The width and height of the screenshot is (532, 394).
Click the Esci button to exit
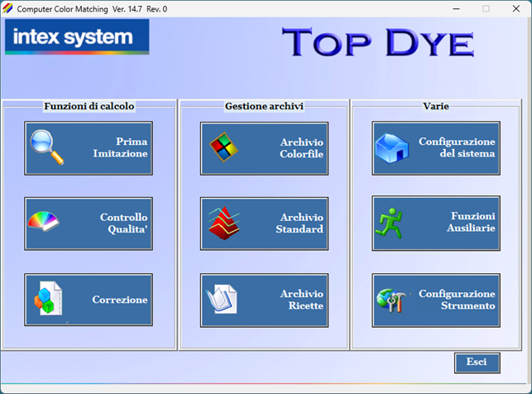click(477, 363)
